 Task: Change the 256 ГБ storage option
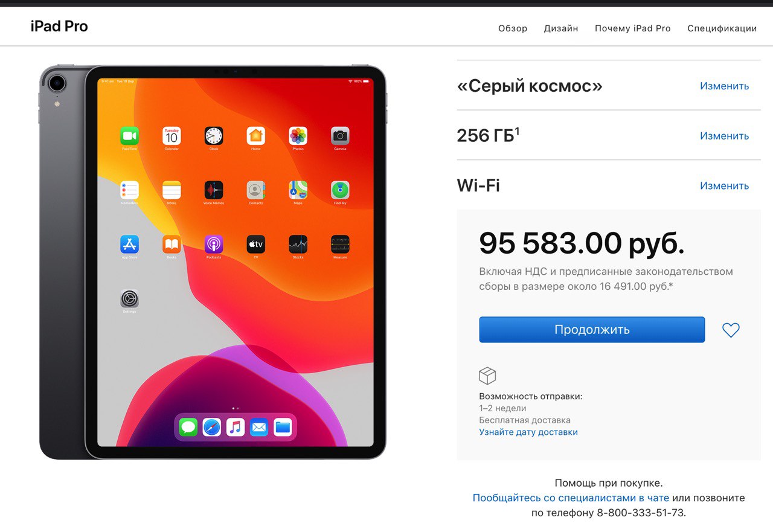(724, 136)
